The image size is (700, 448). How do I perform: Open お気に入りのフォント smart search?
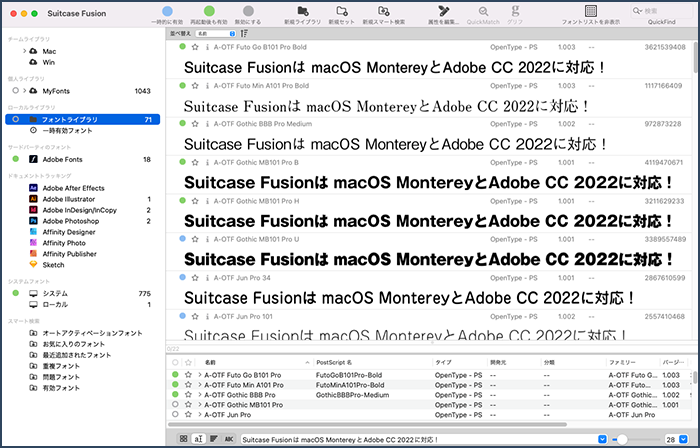pos(74,344)
